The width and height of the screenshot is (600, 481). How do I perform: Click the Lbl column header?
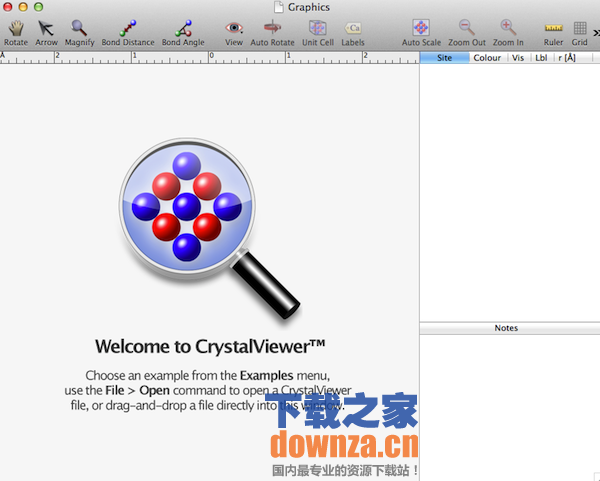541,58
